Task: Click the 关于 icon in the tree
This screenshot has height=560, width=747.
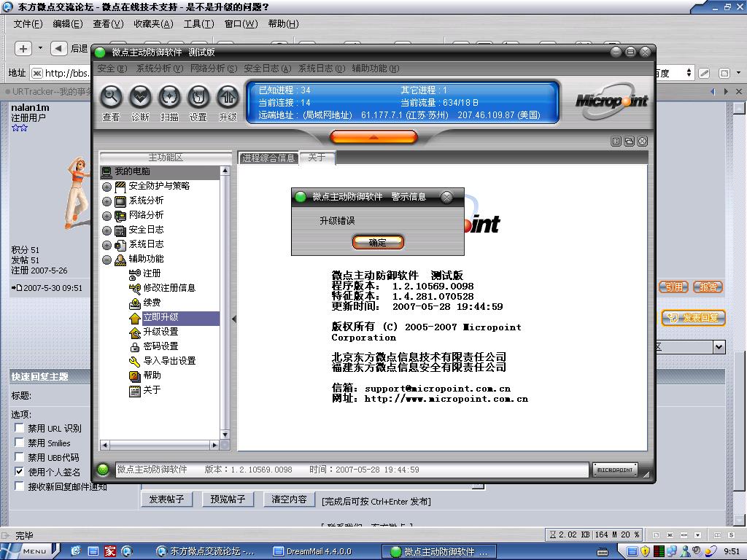Action: 135,391
